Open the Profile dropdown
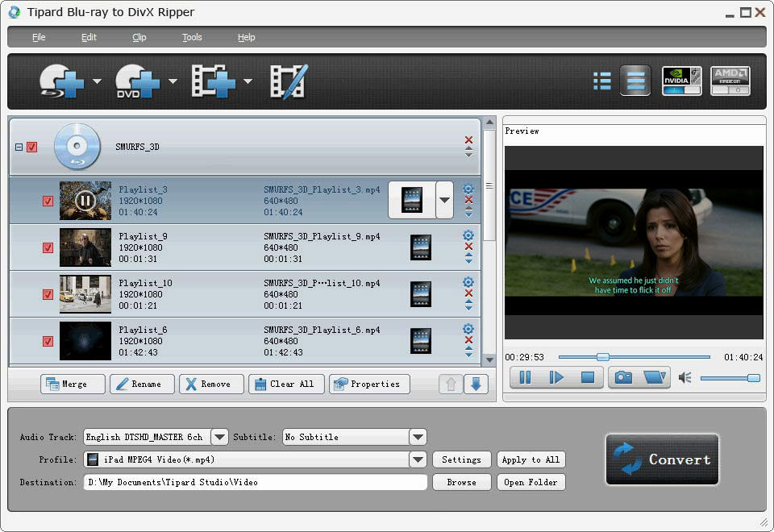774x532 pixels. coord(418,459)
